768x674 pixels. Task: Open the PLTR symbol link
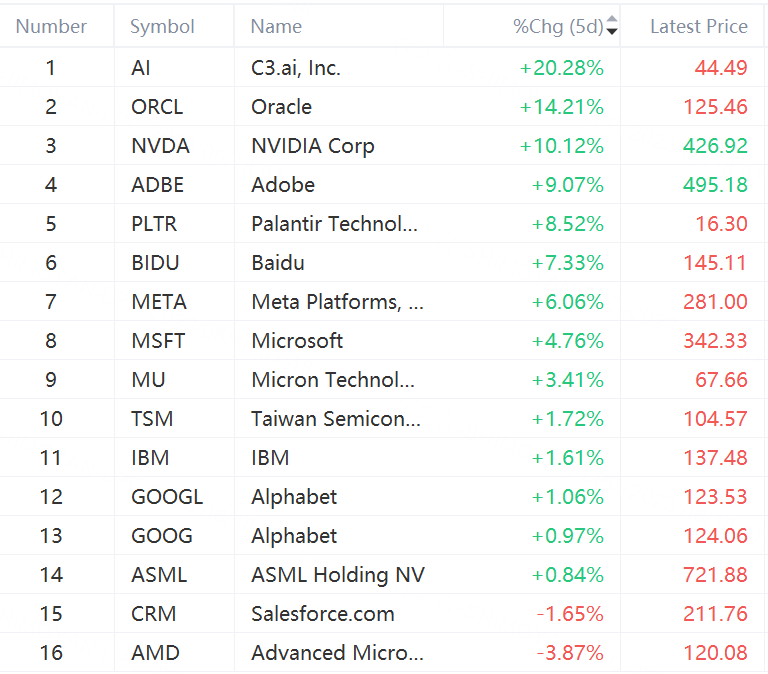point(154,224)
